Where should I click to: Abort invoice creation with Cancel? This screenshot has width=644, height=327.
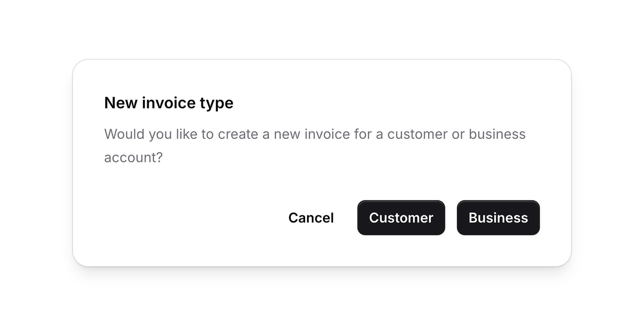pos(311,218)
